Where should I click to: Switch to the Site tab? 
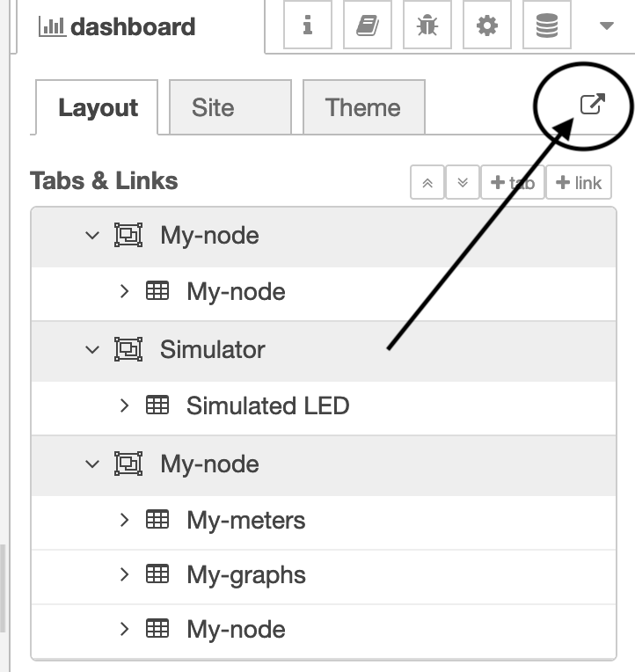tap(230, 107)
